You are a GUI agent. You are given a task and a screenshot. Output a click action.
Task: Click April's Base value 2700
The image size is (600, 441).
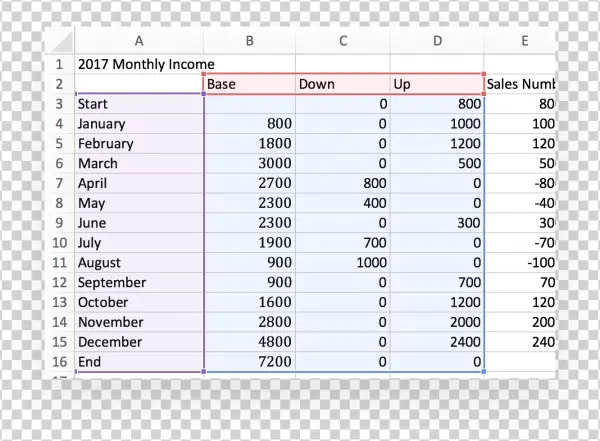pos(249,183)
